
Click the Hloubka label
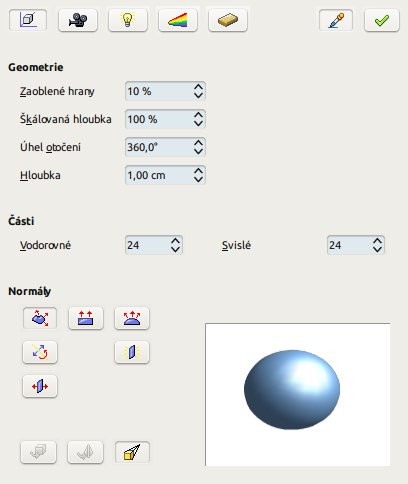coord(40,175)
